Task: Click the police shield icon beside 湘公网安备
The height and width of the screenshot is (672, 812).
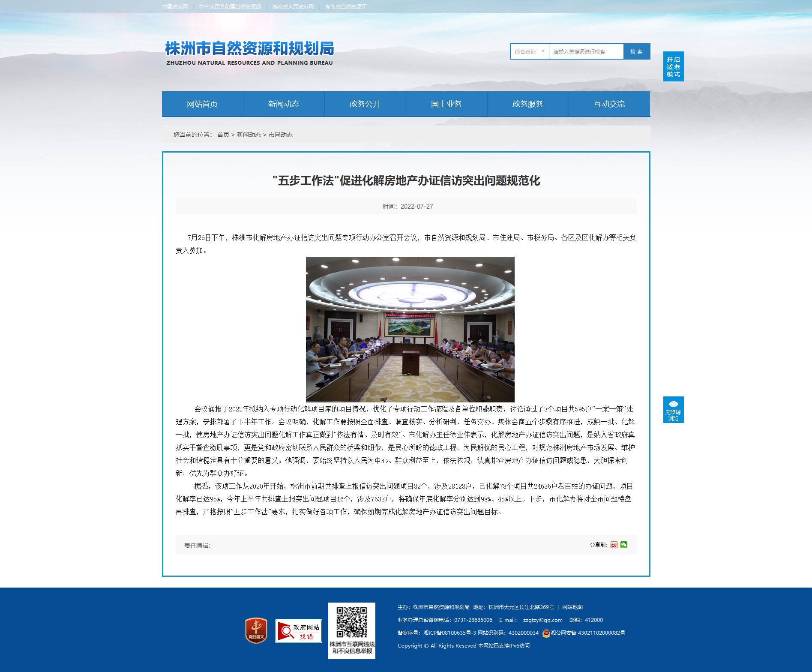Action: click(546, 633)
